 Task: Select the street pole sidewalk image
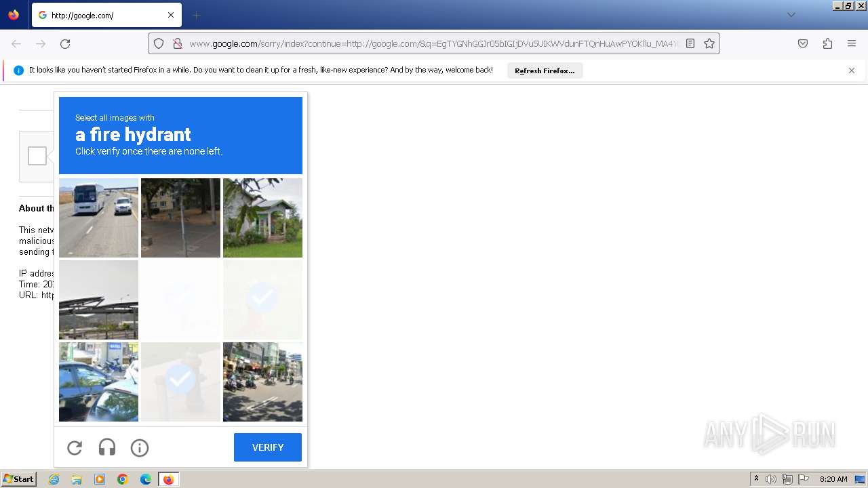point(180,218)
